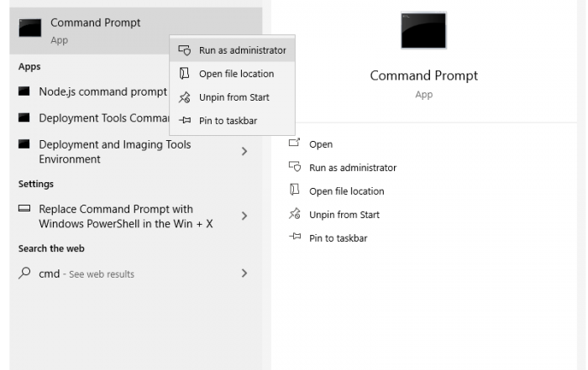Viewport: 588px width, 370px height.
Task: Click the Deployment Tools Command icon
Action: [24, 117]
